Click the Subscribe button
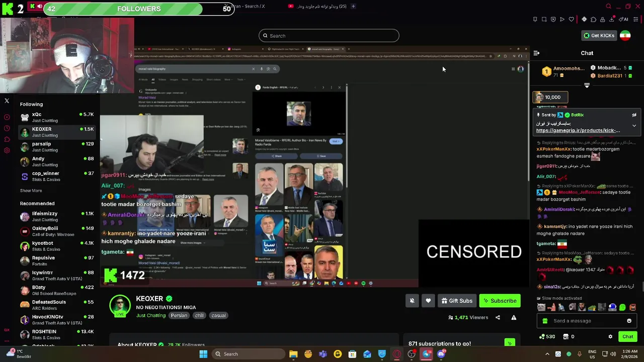Viewport: 644px width, 362px height. pyautogui.click(x=500, y=301)
